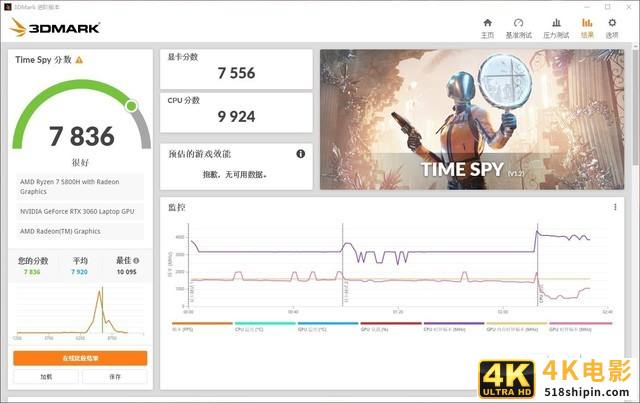Click the warning triangle next to Time Spy score
The image size is (640, 403).
pos(79,60)
